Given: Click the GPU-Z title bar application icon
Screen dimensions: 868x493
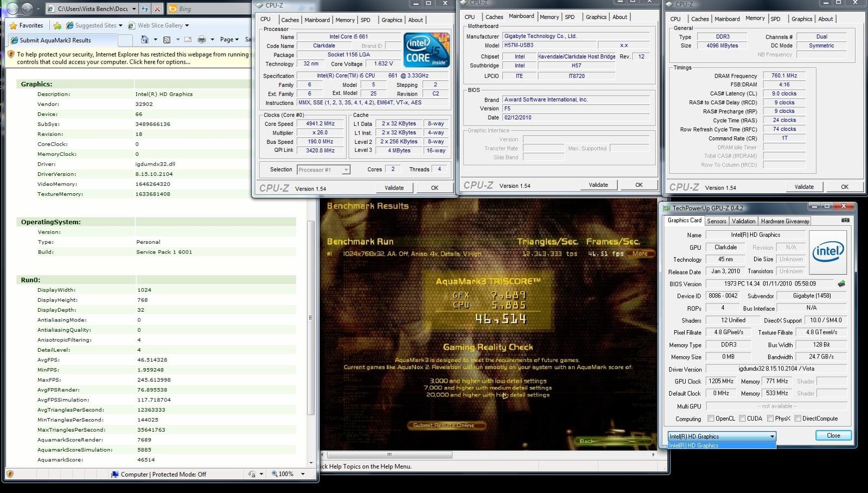Looking at the screenshot, I should point(667,208).
